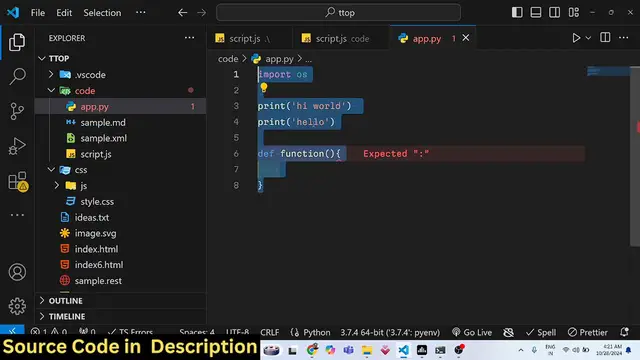This screenshot has width=640, height=360.
Task: Open the Selection menu
Action: [x=102, y=13]
